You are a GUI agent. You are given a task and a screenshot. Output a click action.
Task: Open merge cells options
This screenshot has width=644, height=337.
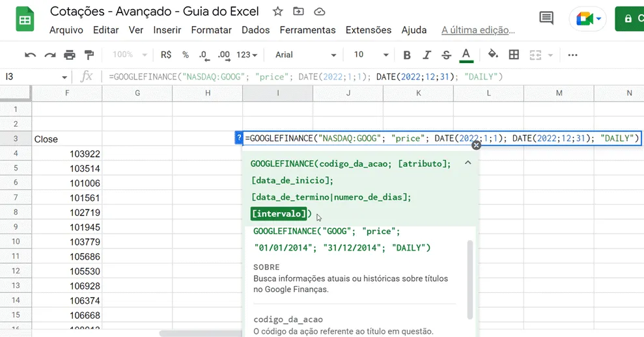coord(535,55)
